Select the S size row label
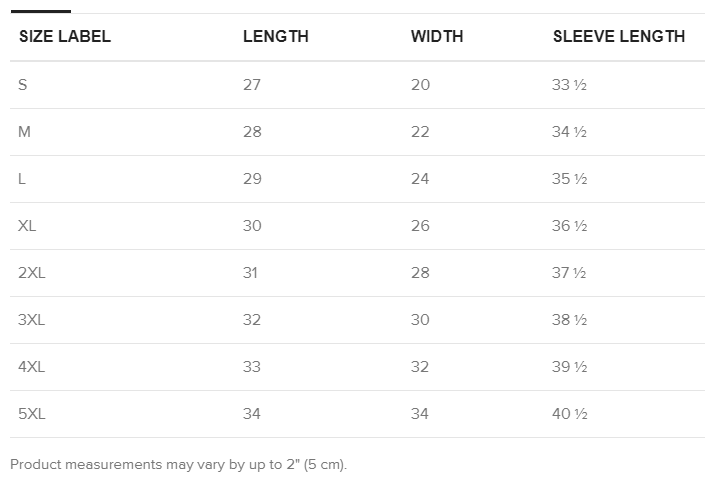This screenshot has height=491, width=705. click(x=22, y=85)
